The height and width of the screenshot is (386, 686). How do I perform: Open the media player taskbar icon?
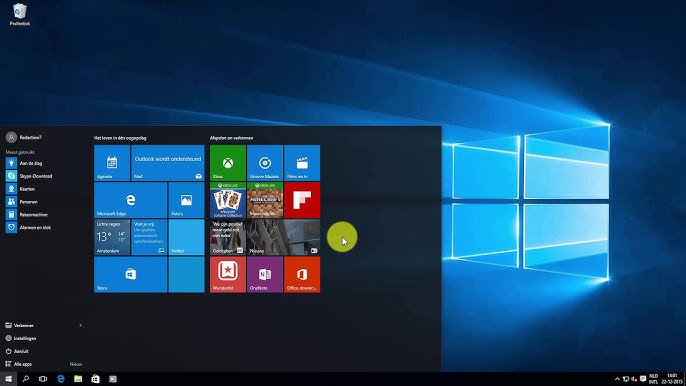pyautogui.click(x=113, y=379)
